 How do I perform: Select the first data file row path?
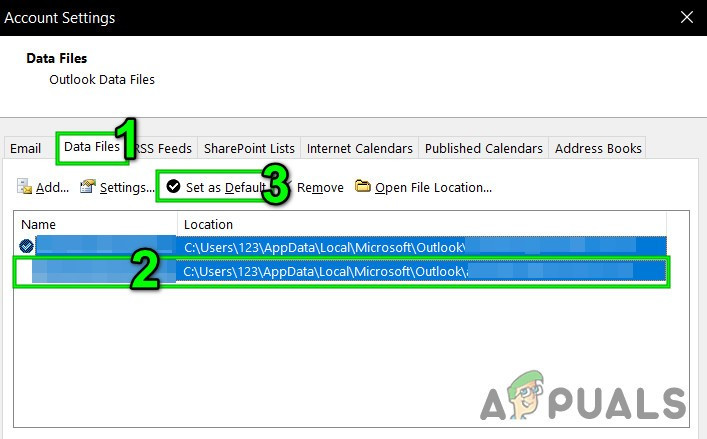[x=324, y=247]
